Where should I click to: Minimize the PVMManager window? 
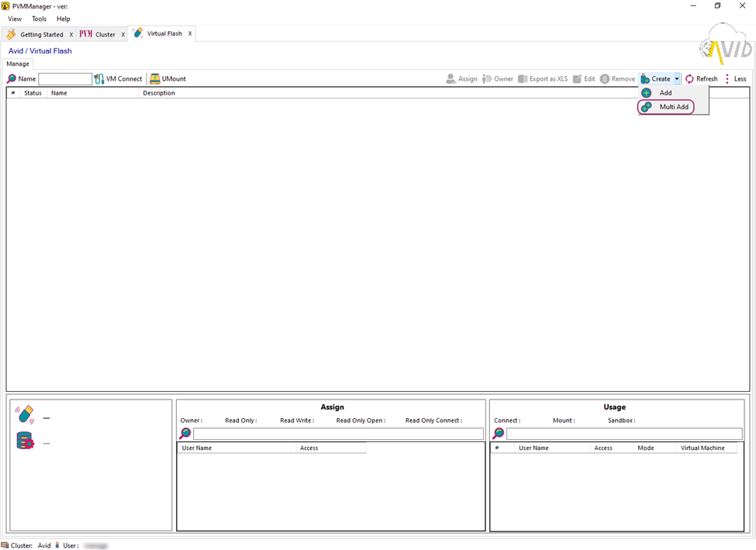pos(693,5)
